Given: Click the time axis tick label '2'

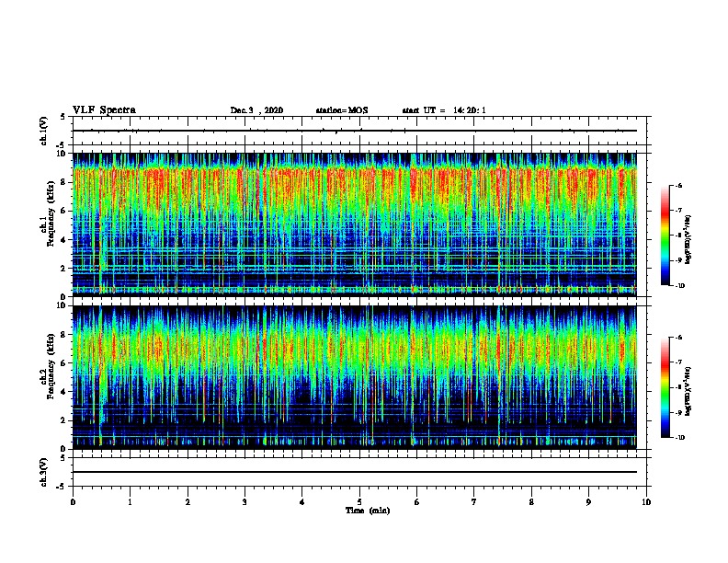Looking at the screenshot, I should (x=188, y=502).
